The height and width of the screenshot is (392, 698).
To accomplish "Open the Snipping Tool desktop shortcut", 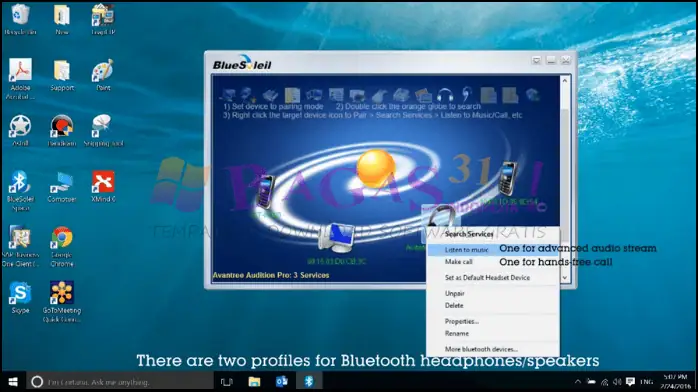I will pyautogui.click(x=103, y=130).
